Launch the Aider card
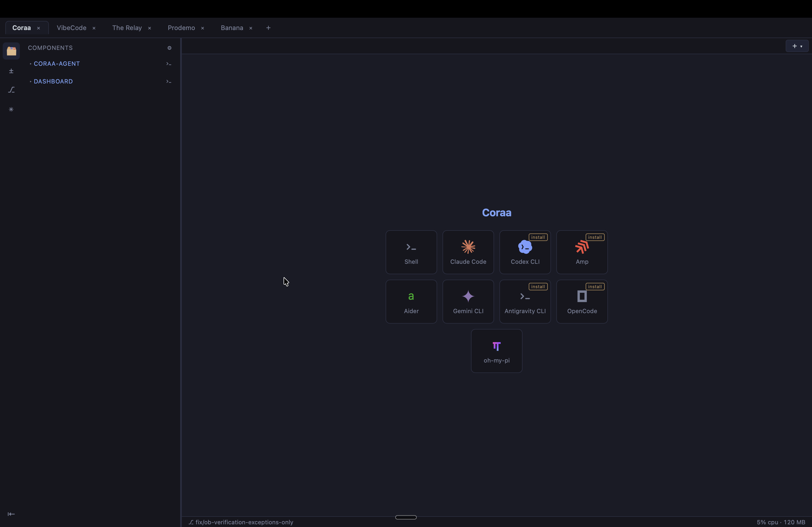 point(411,302)
